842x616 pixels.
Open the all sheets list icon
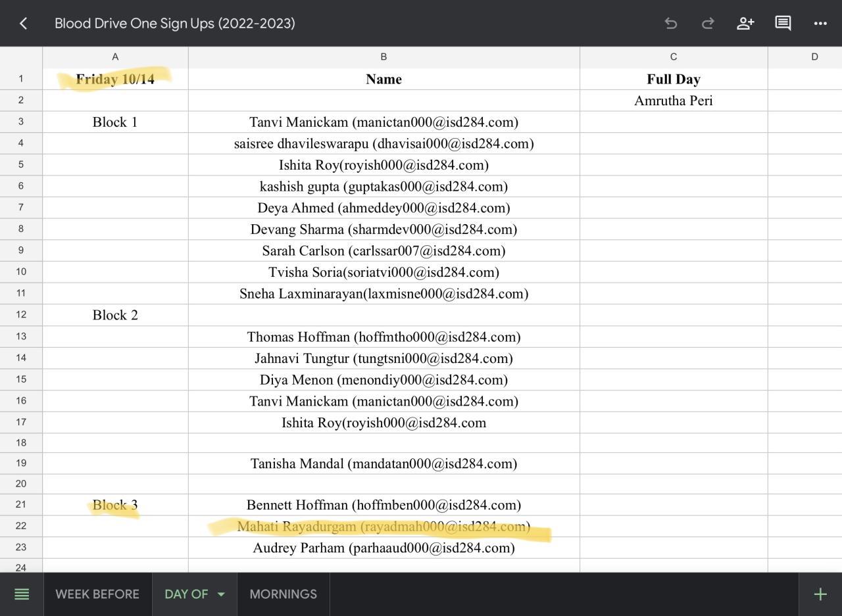point(22,594)
